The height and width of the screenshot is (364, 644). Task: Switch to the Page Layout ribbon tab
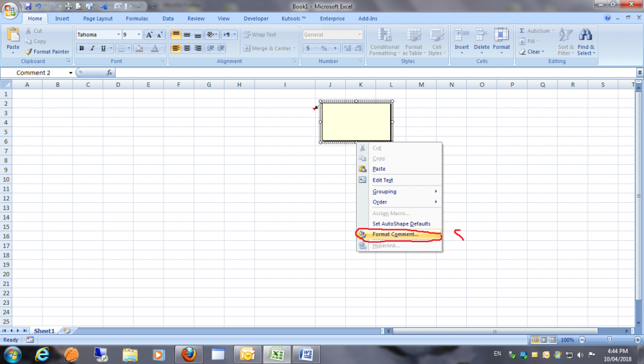98,19
